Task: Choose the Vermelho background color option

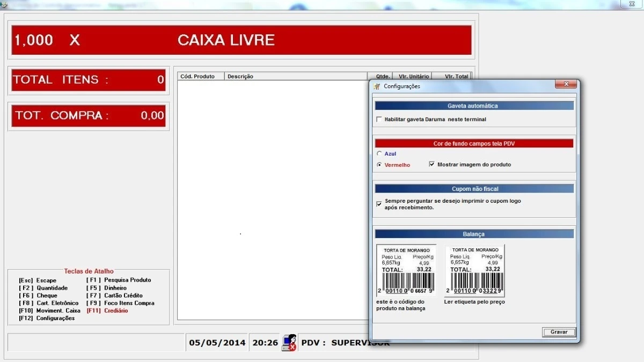Action: pos(379,165)
